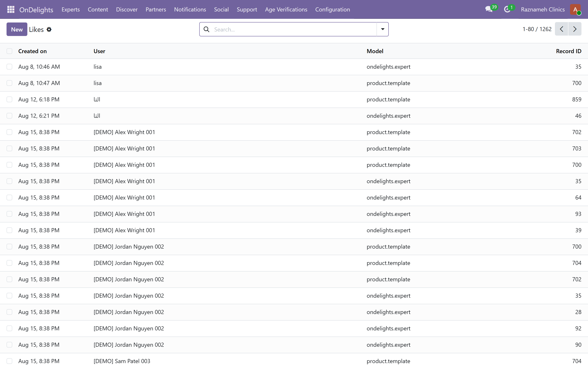
Task: Open the Discover menu
Action: click(x=127, y=9)
